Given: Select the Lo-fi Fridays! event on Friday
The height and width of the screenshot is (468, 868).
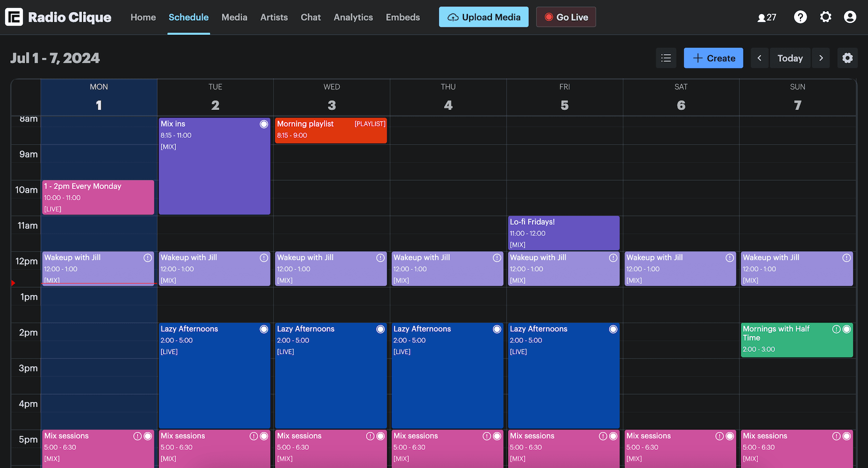Looking at the screenshot, I should pos(563,233).
